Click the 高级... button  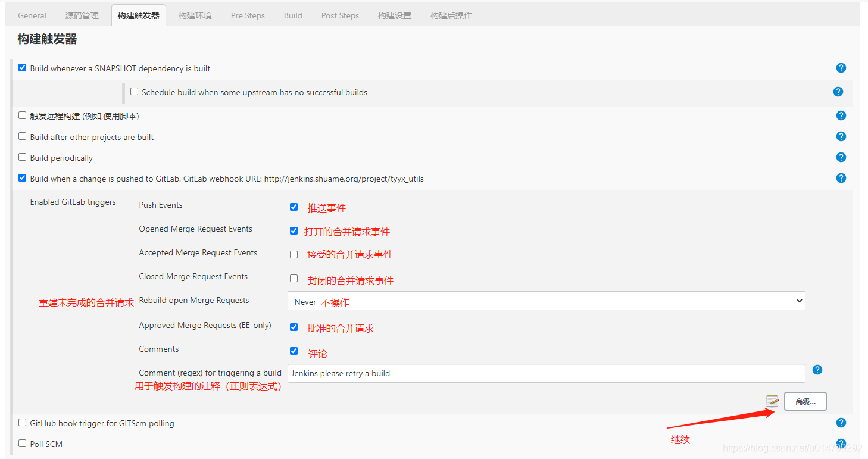805,401
